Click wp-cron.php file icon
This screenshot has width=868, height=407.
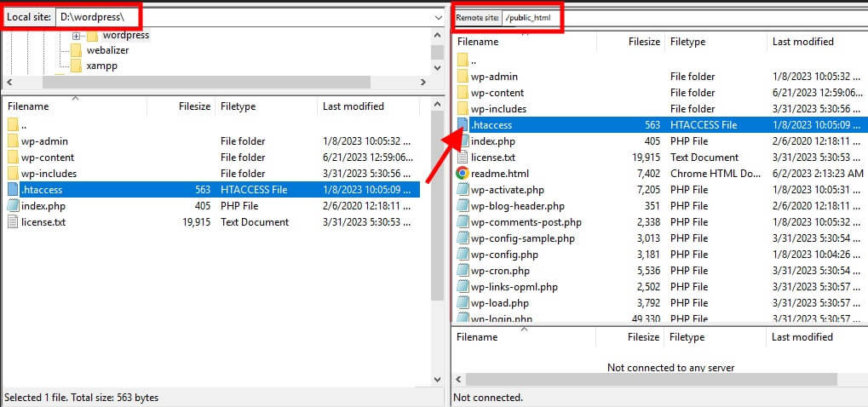tap(463, 271)
